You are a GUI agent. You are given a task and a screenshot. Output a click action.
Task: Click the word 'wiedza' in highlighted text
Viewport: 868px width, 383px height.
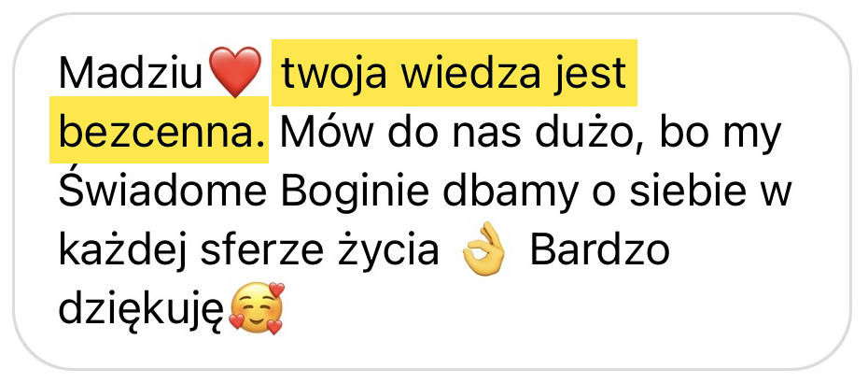coord(470,73)
